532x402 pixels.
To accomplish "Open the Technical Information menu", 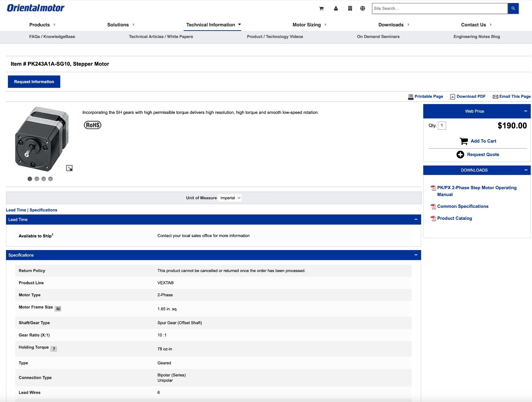I will 213,25.
